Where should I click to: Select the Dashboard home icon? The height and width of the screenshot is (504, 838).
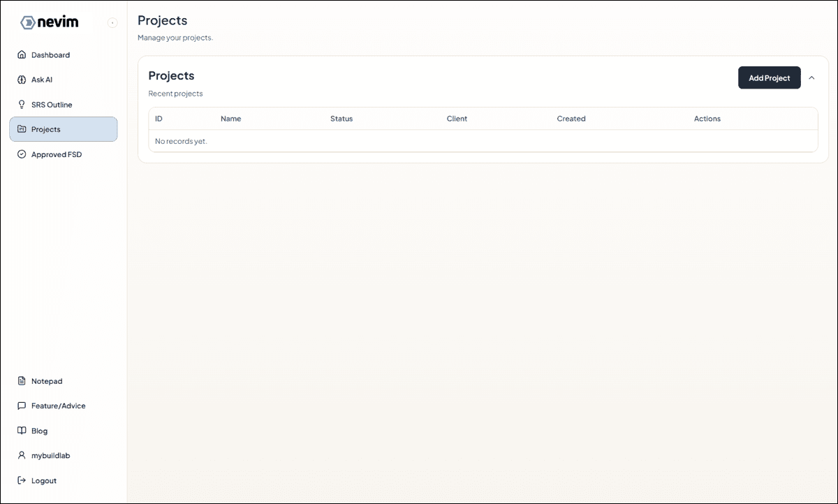coord(21,54)
